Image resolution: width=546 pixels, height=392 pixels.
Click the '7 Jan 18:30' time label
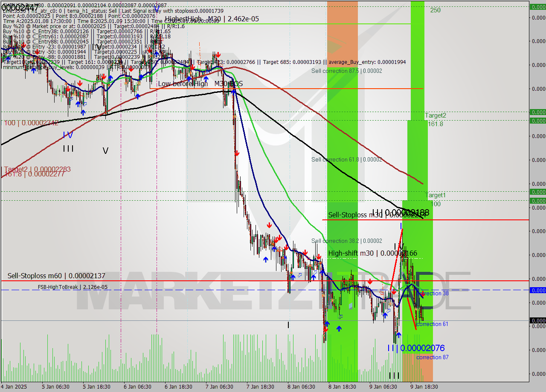click(x=260, y=387)
